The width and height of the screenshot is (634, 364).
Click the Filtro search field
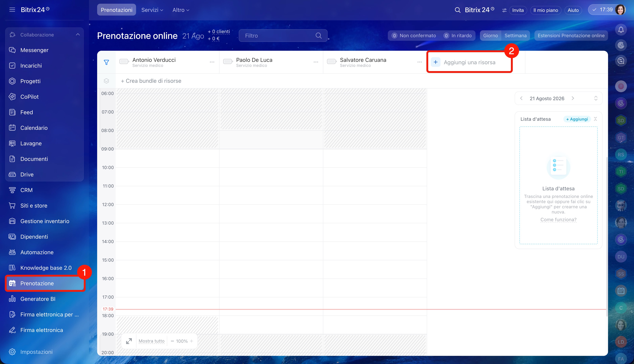click(x=283, y=36)
